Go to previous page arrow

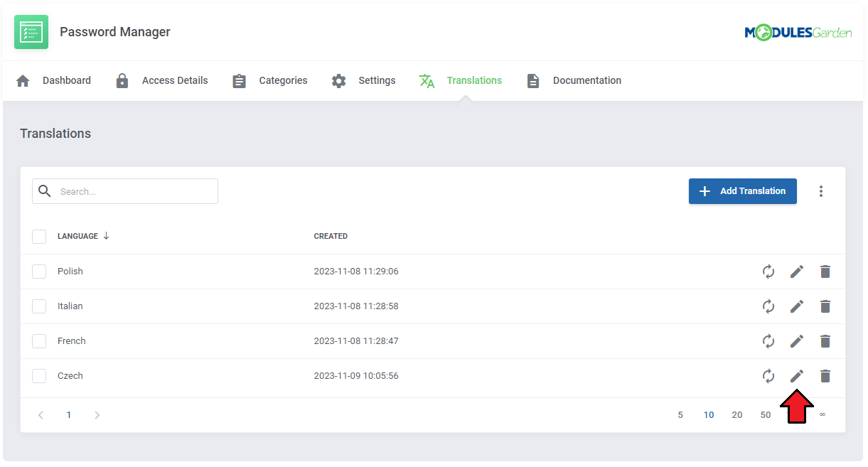41,415
